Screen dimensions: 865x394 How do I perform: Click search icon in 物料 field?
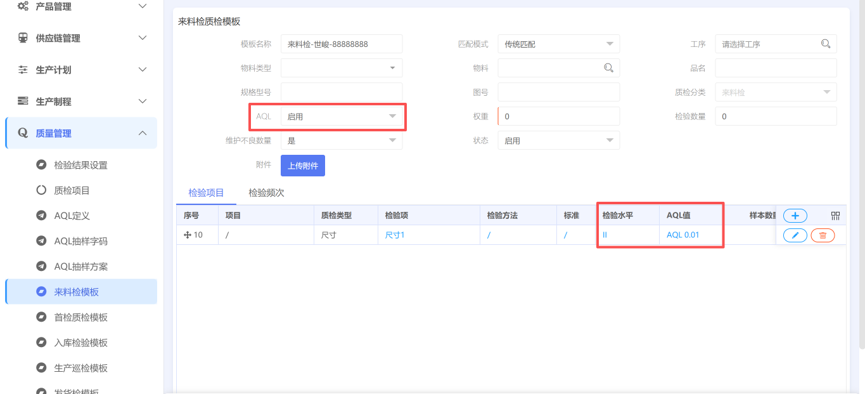(x=608, y=68)
